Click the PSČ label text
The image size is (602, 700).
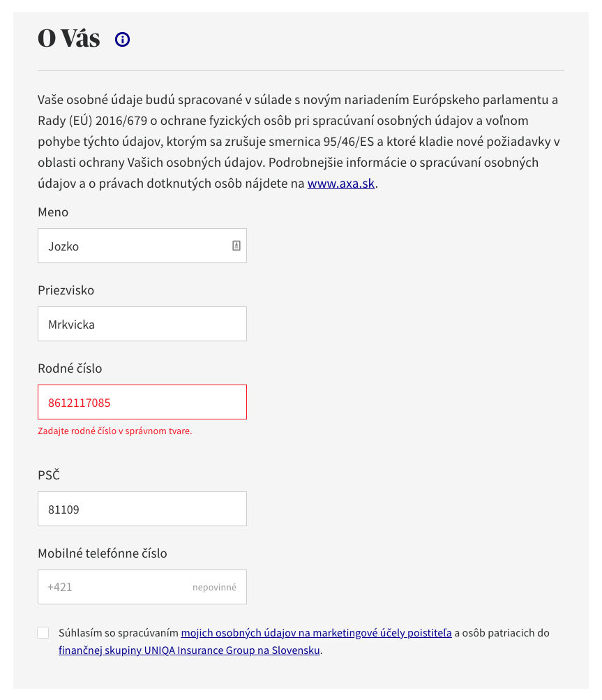(49, 475)
